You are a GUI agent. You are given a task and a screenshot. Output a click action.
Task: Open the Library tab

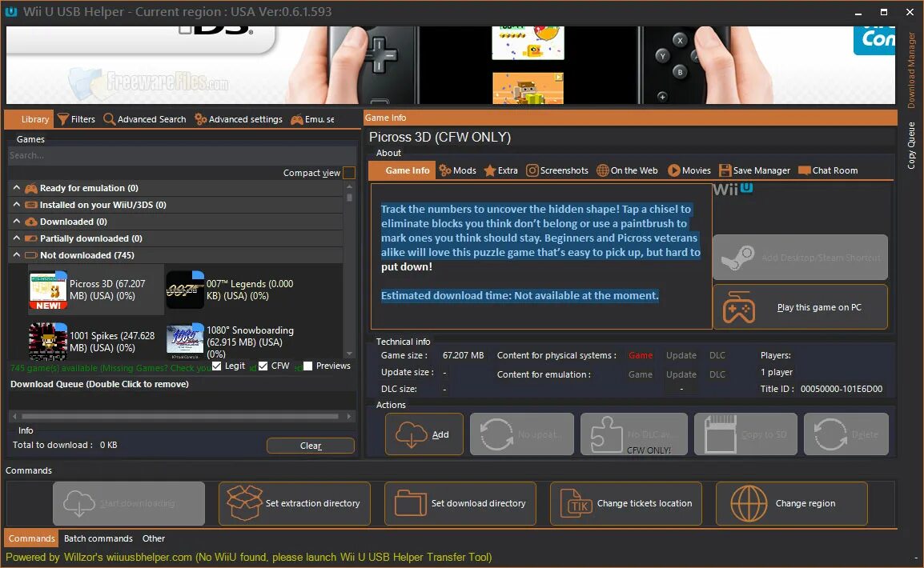pyautogui.click(x=29, y=119)
